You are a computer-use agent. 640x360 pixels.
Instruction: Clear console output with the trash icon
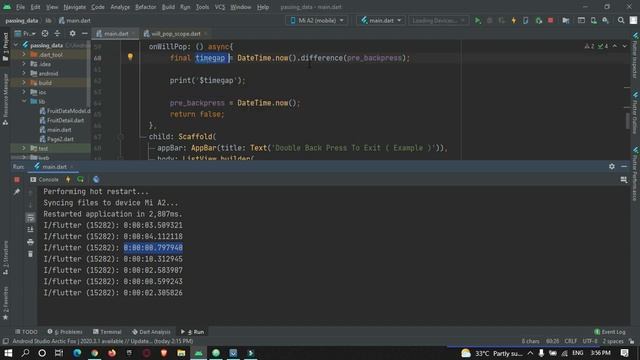tap(30, 254)
